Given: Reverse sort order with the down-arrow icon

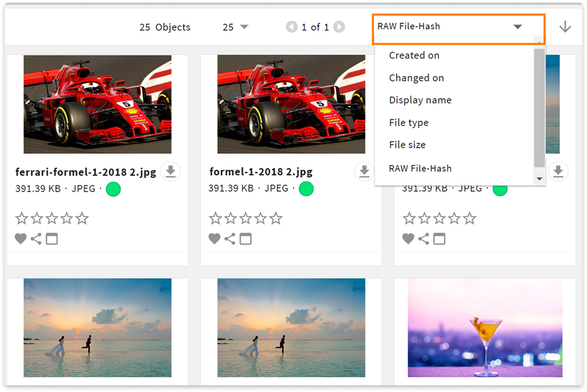Looking at the screenshot, I should pos(565,27).
